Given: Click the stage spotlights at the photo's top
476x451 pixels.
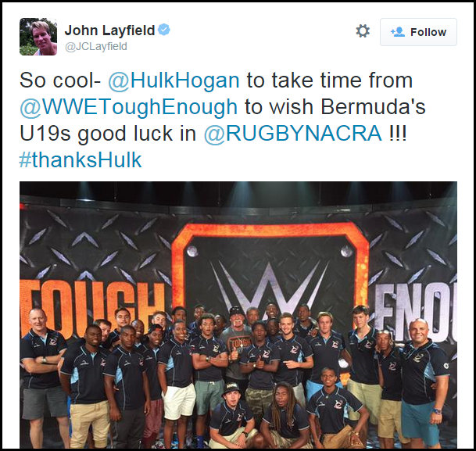Looking at the screenshot, I should pos(238,190).
